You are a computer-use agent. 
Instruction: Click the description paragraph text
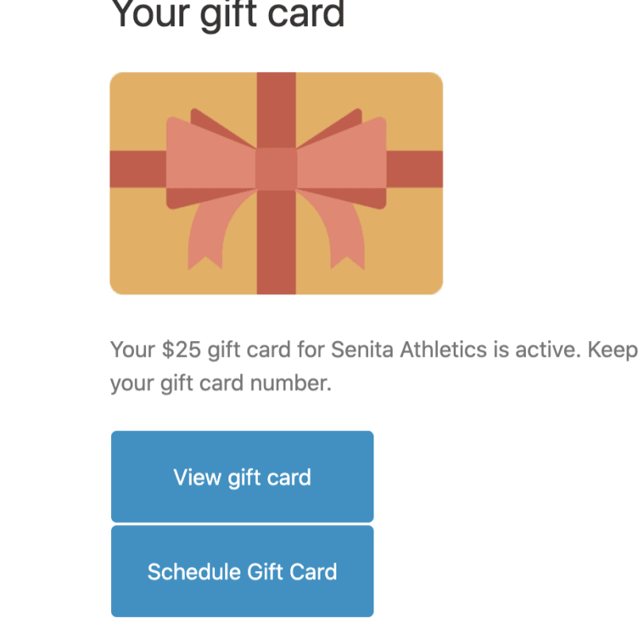point(317,365)
